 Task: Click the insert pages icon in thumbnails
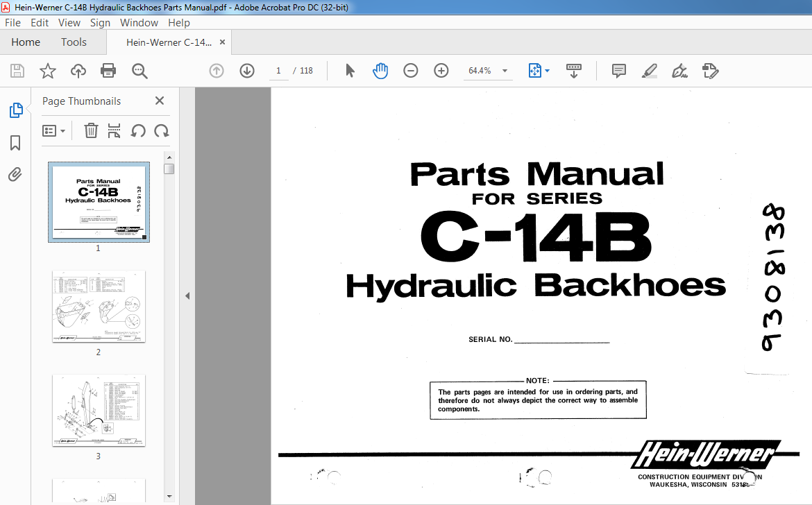pyautogui.click(x=114, y=131)
